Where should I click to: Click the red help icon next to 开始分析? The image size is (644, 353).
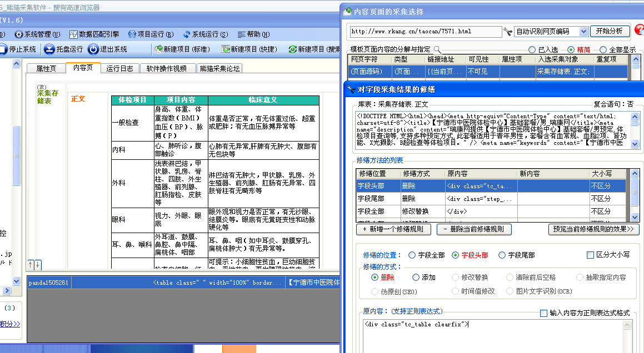[639, 30]
